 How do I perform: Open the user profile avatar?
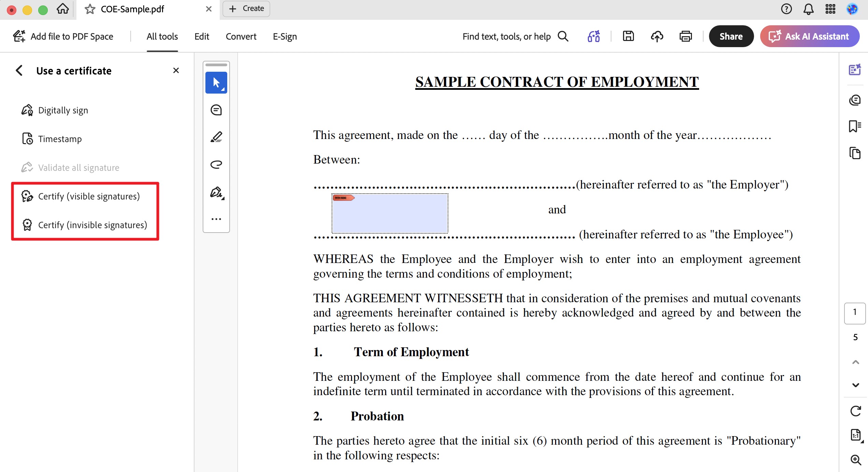[x=852, y=9]
